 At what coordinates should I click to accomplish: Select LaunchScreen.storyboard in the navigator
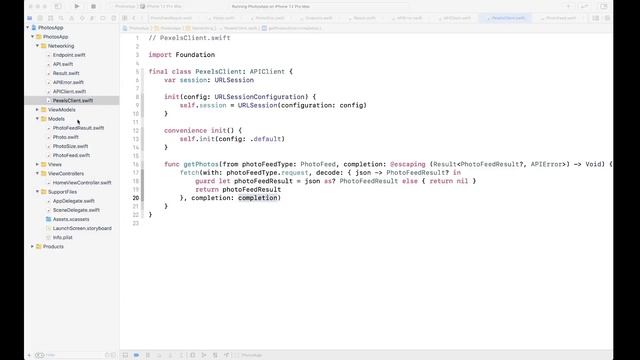point(82,228)
